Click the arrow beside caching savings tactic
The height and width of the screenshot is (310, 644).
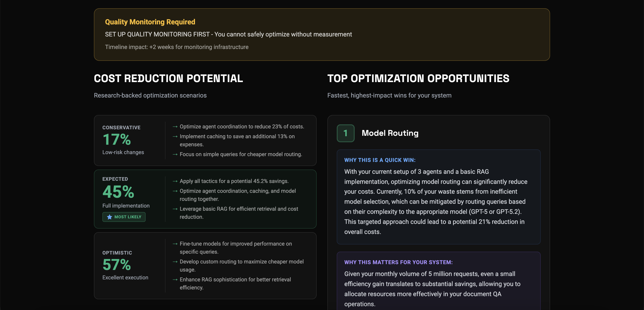point(175,136)
